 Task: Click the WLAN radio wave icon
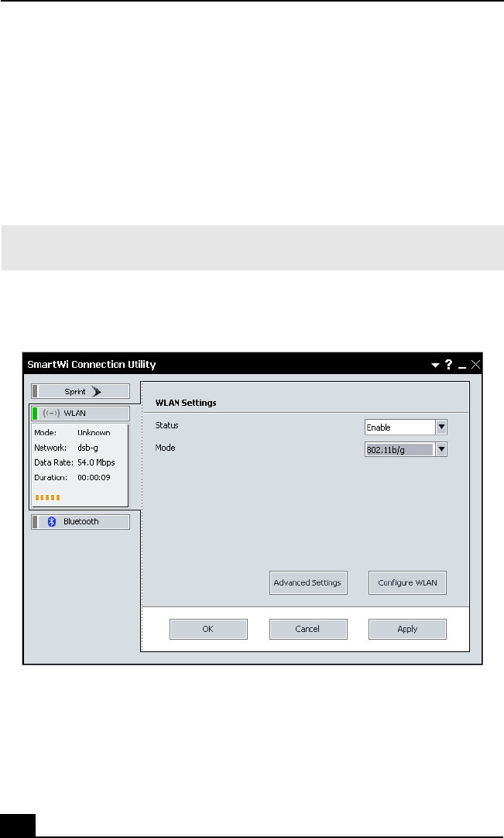[x=51, y=413]
